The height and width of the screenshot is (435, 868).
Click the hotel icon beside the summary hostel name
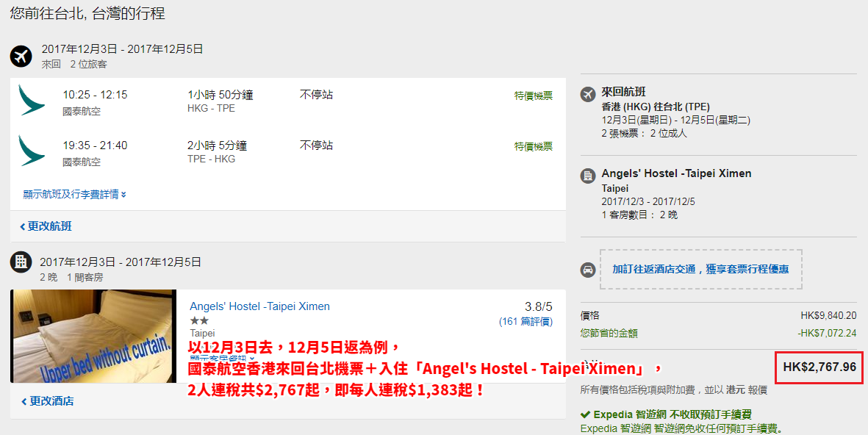tap(588, 176)
